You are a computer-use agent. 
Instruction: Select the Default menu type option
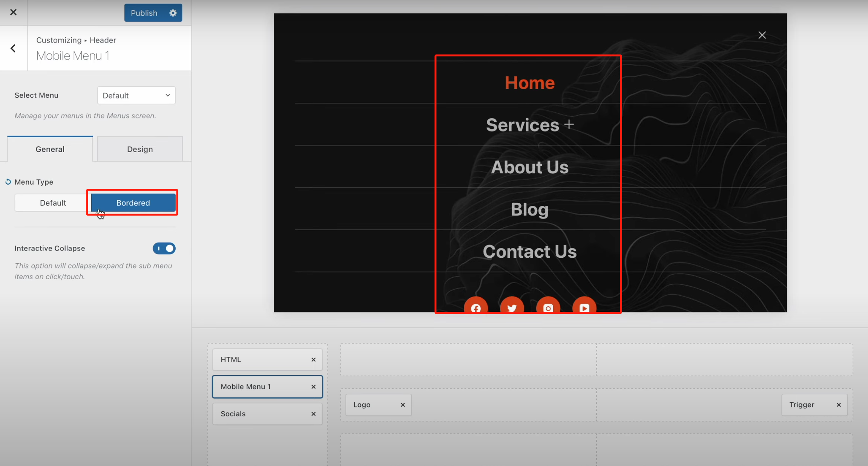53,203
